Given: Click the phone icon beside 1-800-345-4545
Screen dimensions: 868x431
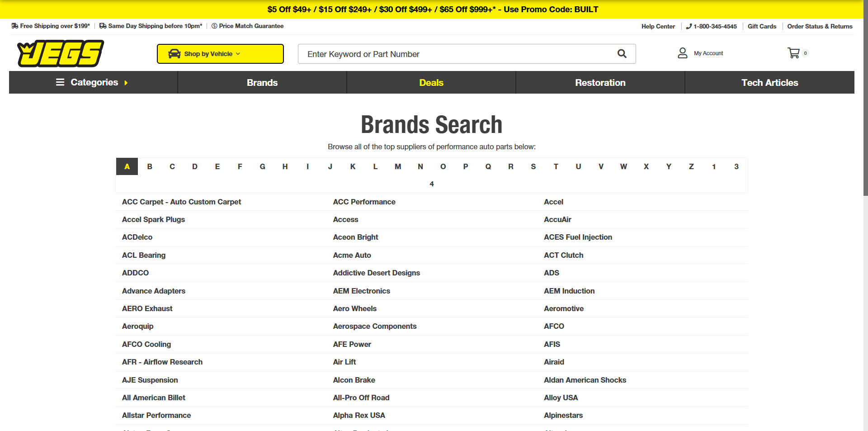Looking at the screenshot, I should tap(689, 26).
